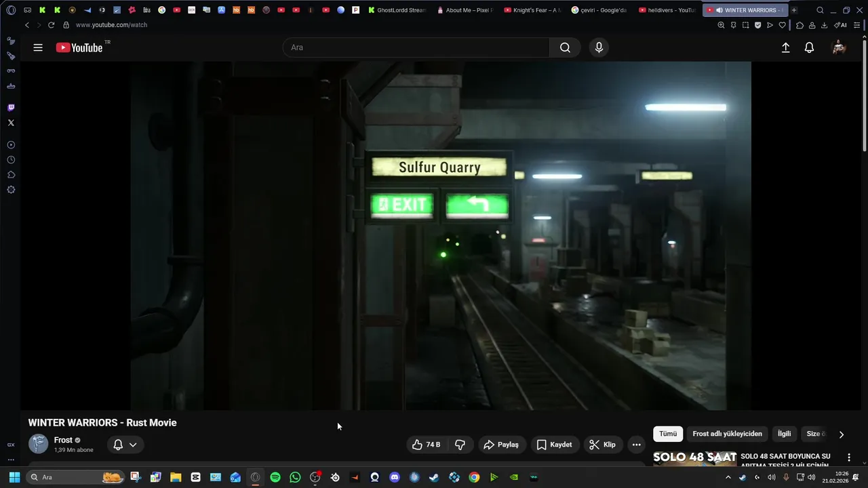Open options for SOLO 48 SAAT video
Viewport: 868px width, 488px height.
[x=848, y=457]
